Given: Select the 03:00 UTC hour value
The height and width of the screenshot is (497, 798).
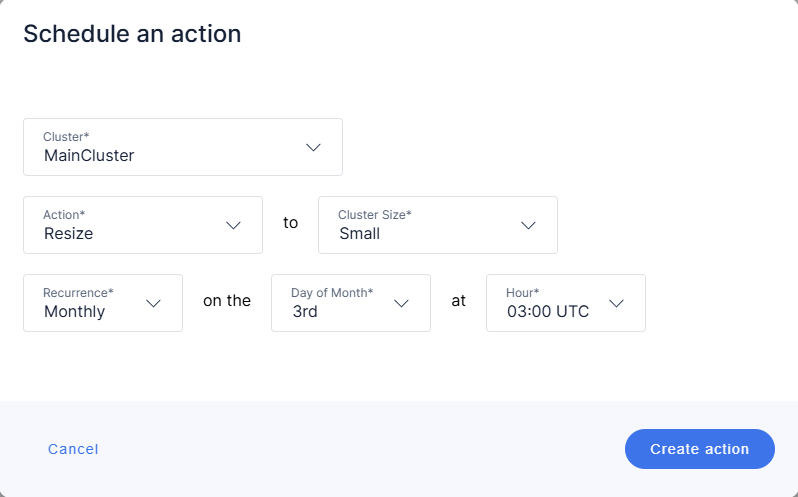Looking at the screenshot, I should [x=548, y=311].
